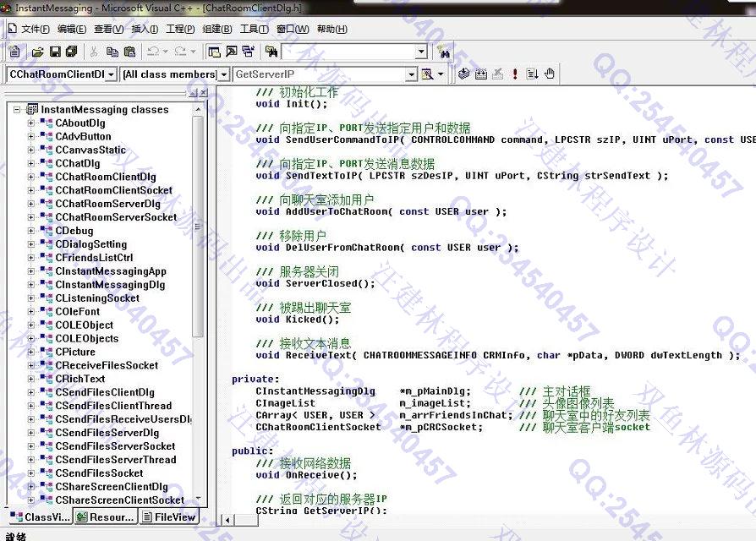Switch to the FileView tab

click(x=169, y=517)
